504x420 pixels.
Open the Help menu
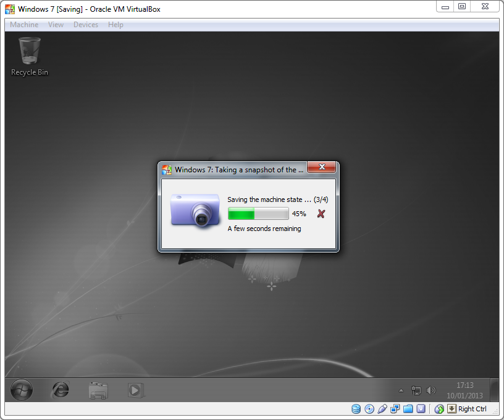[115, 25]
